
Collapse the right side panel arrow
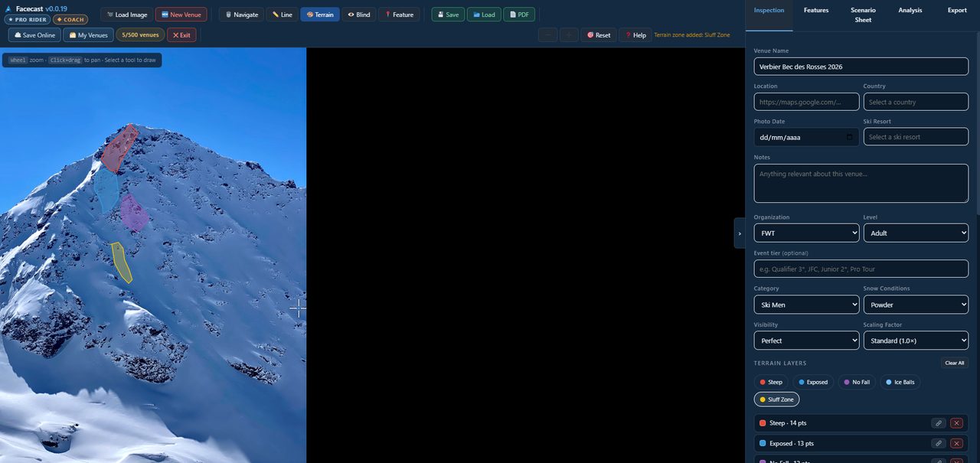(740, 233)
